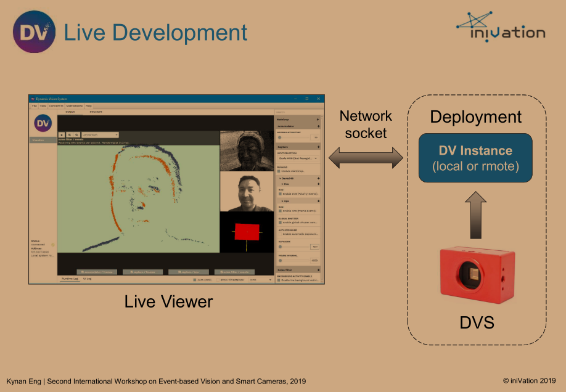
Task: Click in the search field above settings
Action: tap(298, 112)
